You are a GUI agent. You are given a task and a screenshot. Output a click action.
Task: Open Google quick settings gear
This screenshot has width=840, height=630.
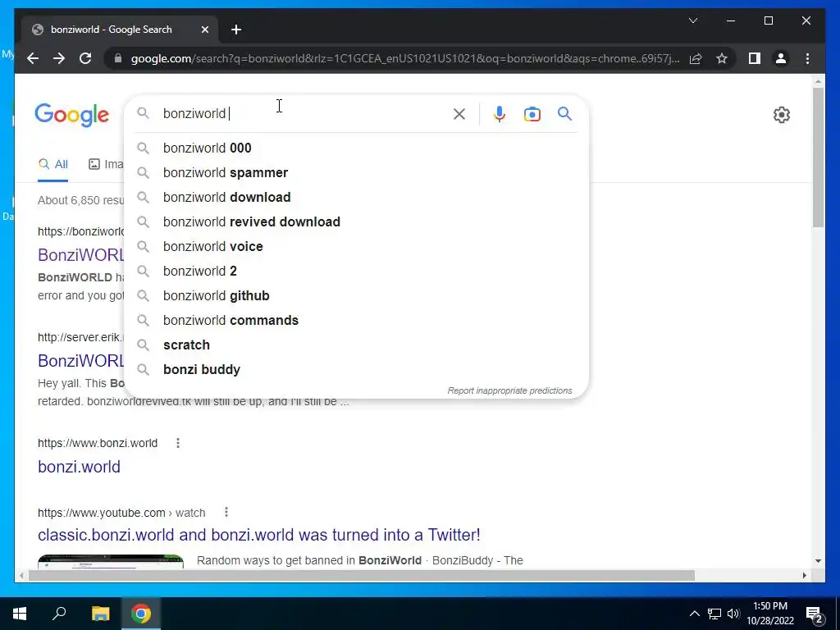click(782, 115)
